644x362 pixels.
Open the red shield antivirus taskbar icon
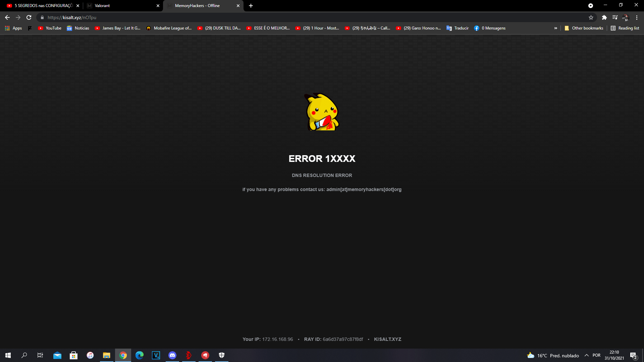coord(189,355)
